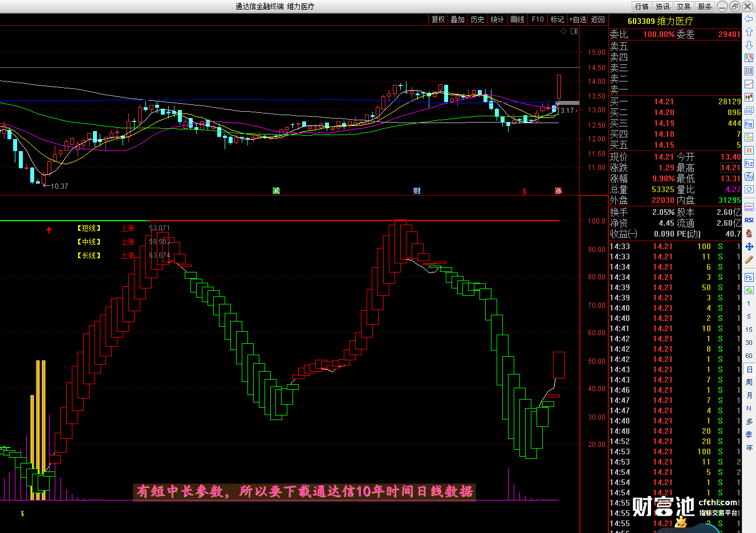Switch to the 30-minute period
The image size is (756, 533).
pos(749,343)
